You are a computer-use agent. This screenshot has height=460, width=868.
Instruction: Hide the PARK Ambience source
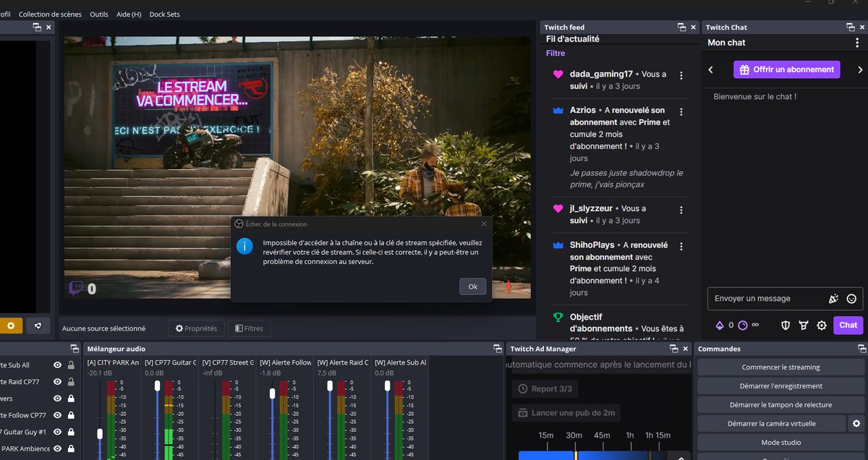point(57,448)
